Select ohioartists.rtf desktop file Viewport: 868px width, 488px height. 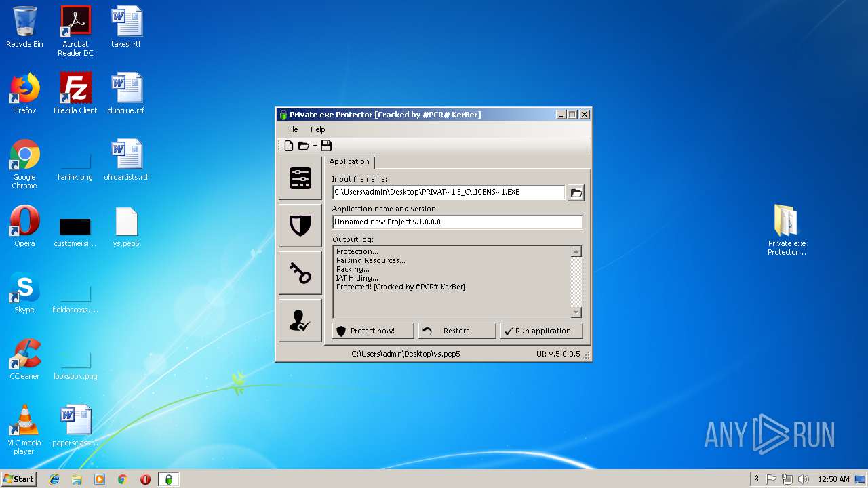click(126, 160)
